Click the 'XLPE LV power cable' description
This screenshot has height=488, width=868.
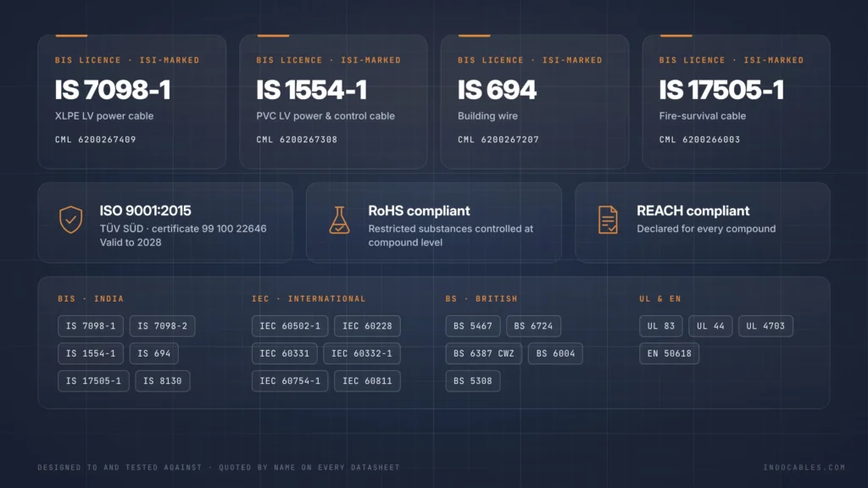(x=104, y=116)
